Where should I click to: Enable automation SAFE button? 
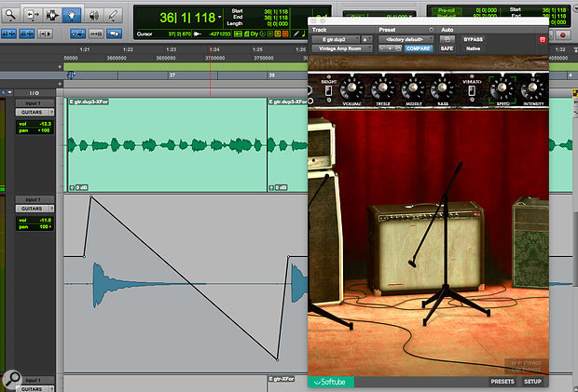click(447, 48)
